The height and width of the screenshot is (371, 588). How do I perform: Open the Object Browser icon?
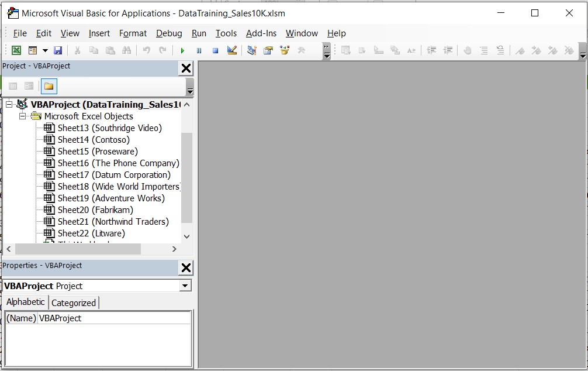point(285,50)
